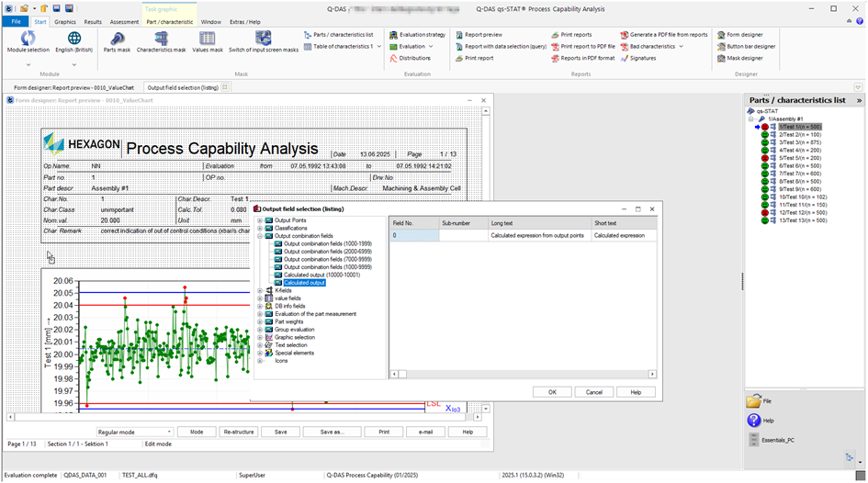The height and width of the screenshot is (483, 868).
Task: Click the English (British) language globe icon
Action: tap(74, 38)
